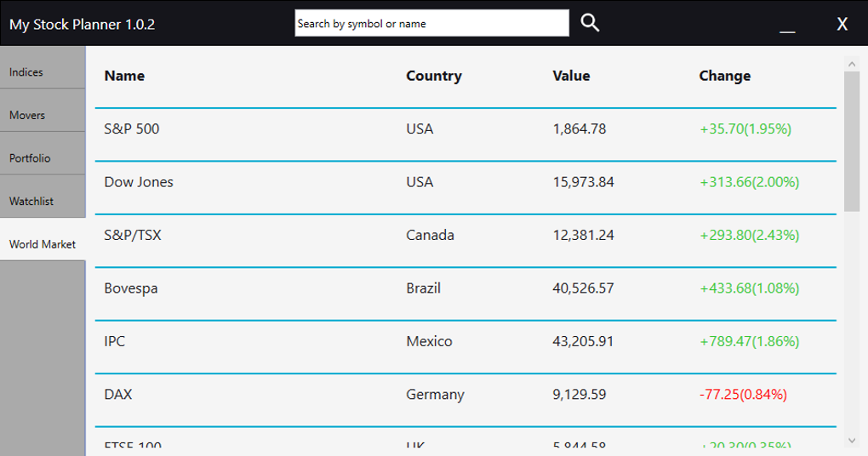The height and width of the screenshot is (456, 868).
Task: Focus the symbol or name search field
Action: pos(431,23)
